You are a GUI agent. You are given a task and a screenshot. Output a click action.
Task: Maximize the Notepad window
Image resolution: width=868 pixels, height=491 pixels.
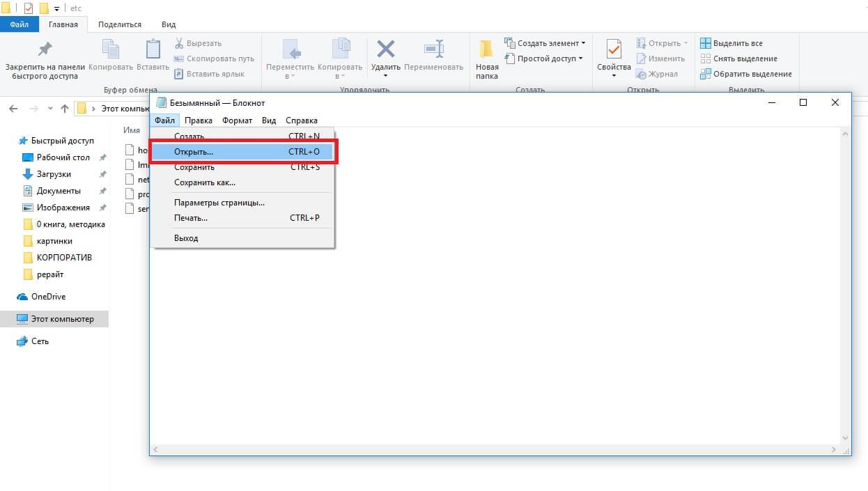[803, 102]
